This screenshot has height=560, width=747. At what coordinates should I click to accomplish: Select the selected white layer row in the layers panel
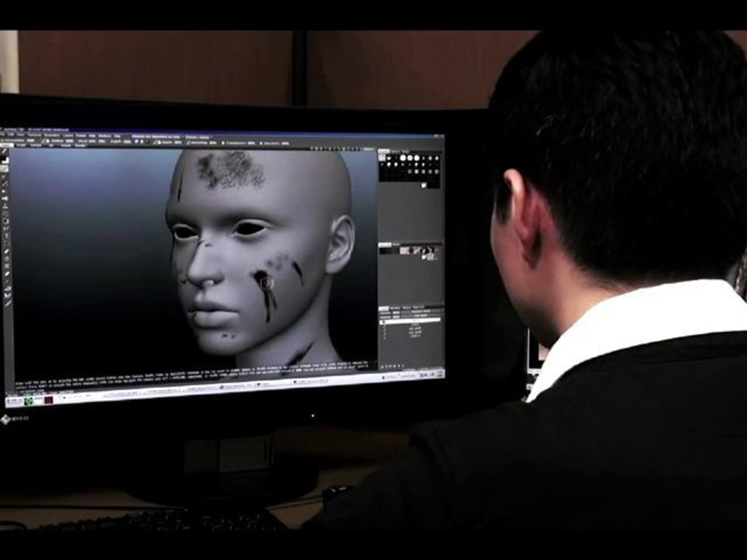click(x=411, y=321)
